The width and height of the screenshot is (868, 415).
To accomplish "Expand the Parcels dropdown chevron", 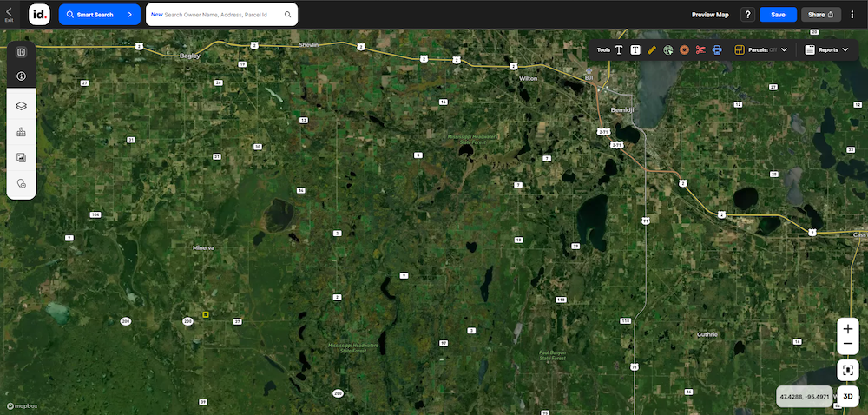I will pyautogui.click(x=785, y=50).
